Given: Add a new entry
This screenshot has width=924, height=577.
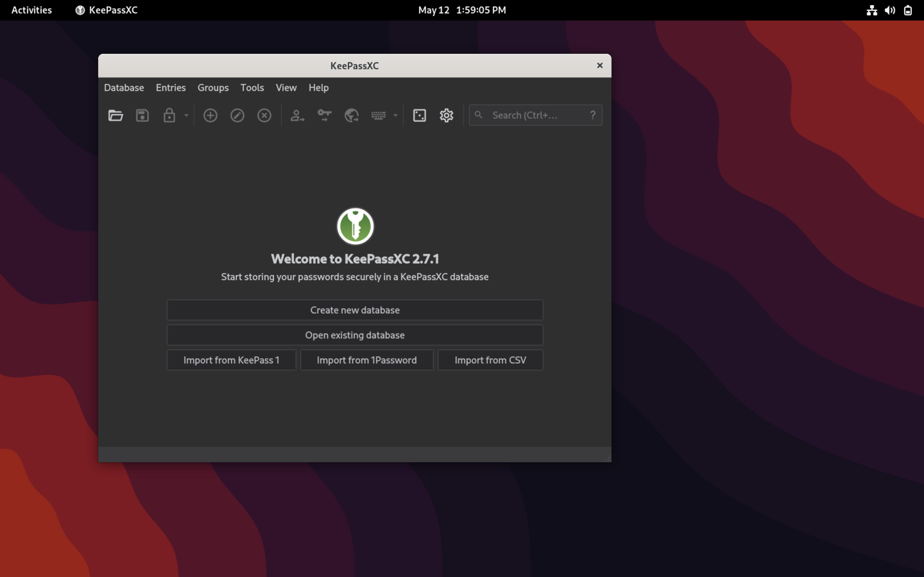Looking at the screenshot, I should pyautogui.click(x=210, y=115).
